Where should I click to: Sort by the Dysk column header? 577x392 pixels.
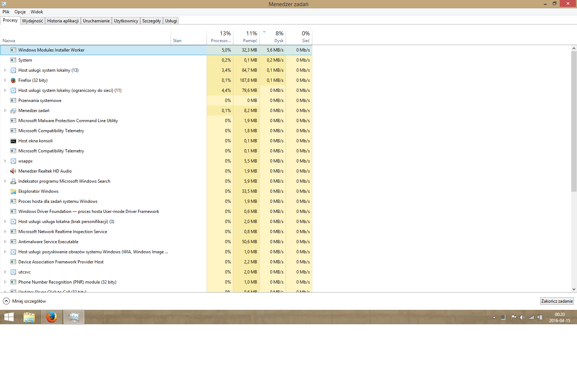click(273, 37)
